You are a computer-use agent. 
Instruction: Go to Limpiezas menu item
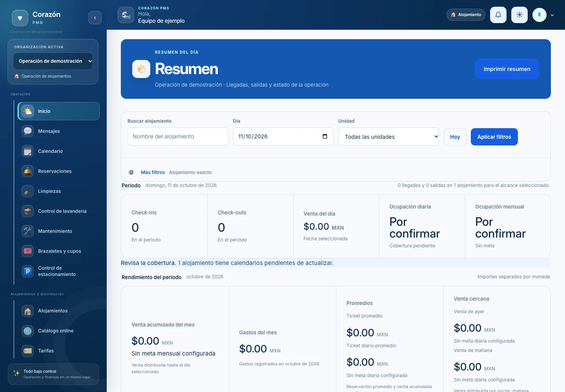pyautogui.click(x=58, y=191)
